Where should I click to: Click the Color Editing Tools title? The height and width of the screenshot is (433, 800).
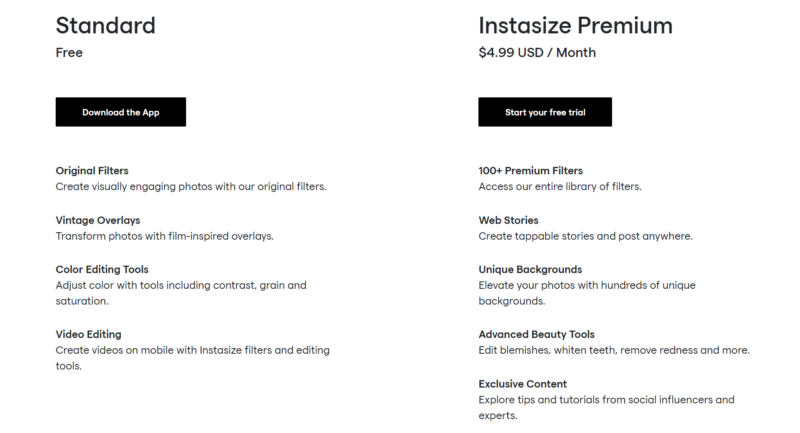[x=102, y=269]
